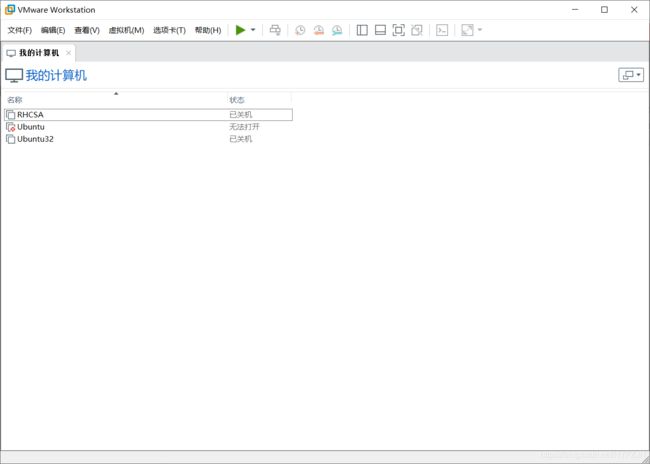Image resolution: width=650 pixels, height=464 pixels.
Task: Open the console view icon
Action: [x=442, y=30]
